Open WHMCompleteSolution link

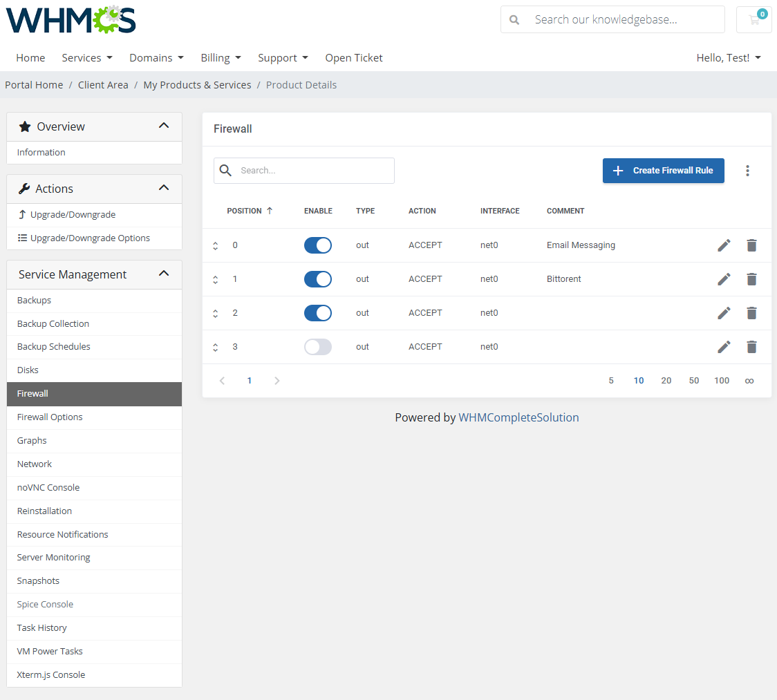click(518, 417)
